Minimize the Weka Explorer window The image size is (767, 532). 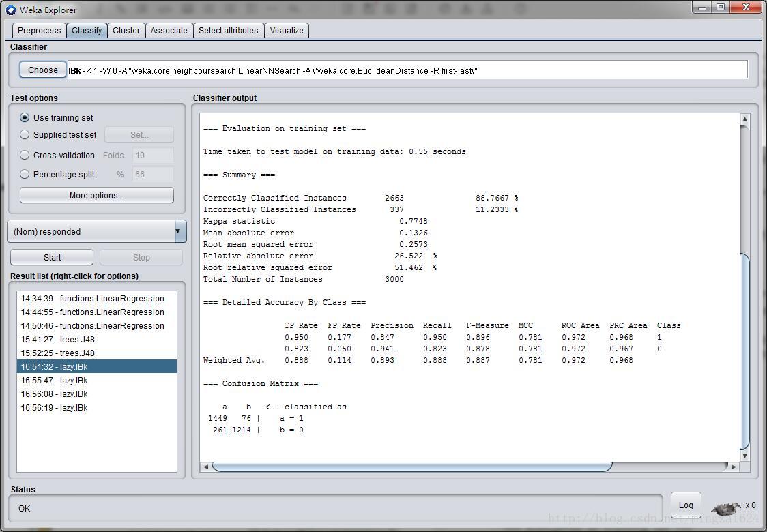tap(703, 8)
